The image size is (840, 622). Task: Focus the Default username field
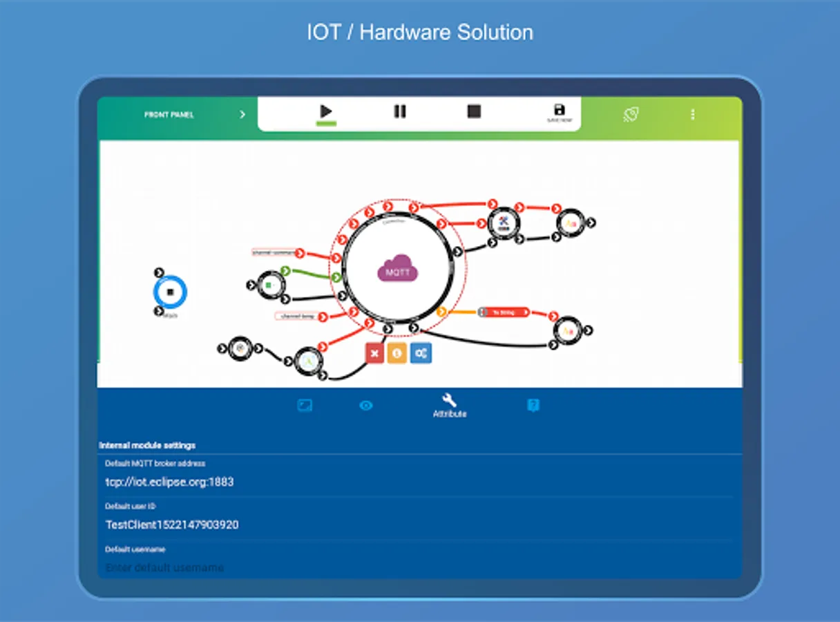click(419, 567)
